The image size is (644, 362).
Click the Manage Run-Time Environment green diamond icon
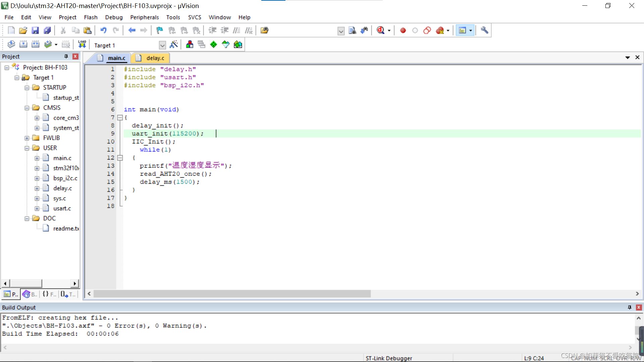pyautogui.click(x=213, y=44)
